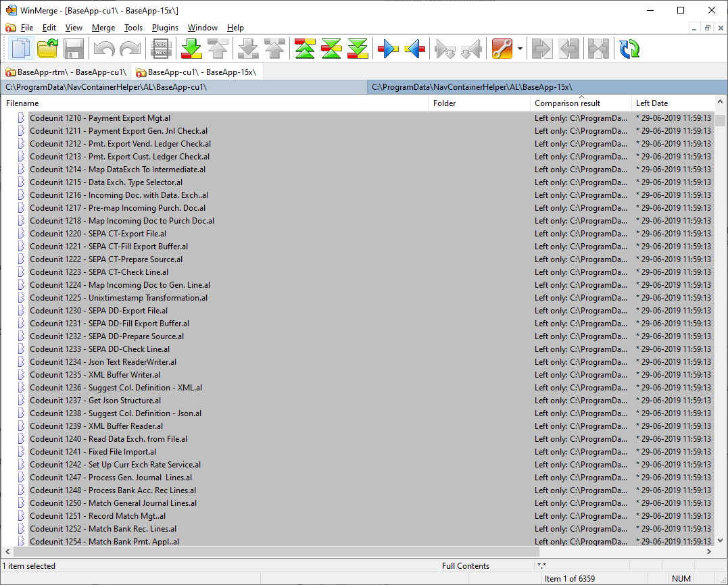
Task: Select Codeunit 1220 - SEPA CT-Export File.al
Action: 98,234
